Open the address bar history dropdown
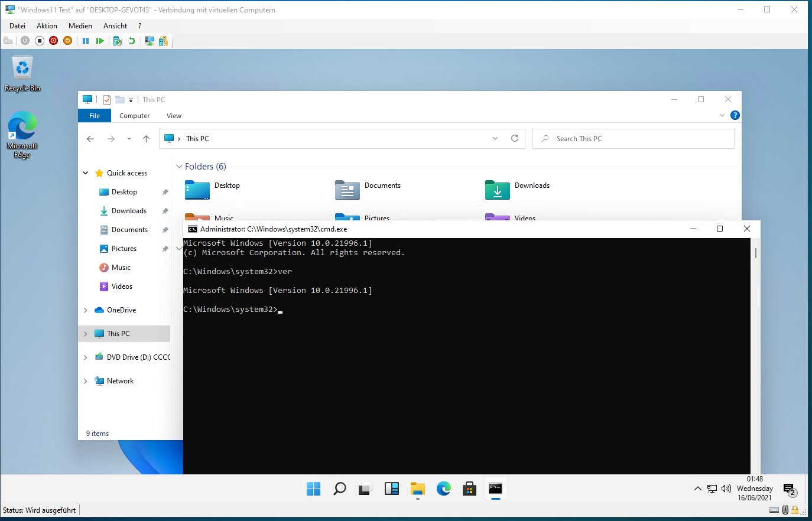Viewport: 812px width, 521px height. pyautogui.click(x=495, y=138)
